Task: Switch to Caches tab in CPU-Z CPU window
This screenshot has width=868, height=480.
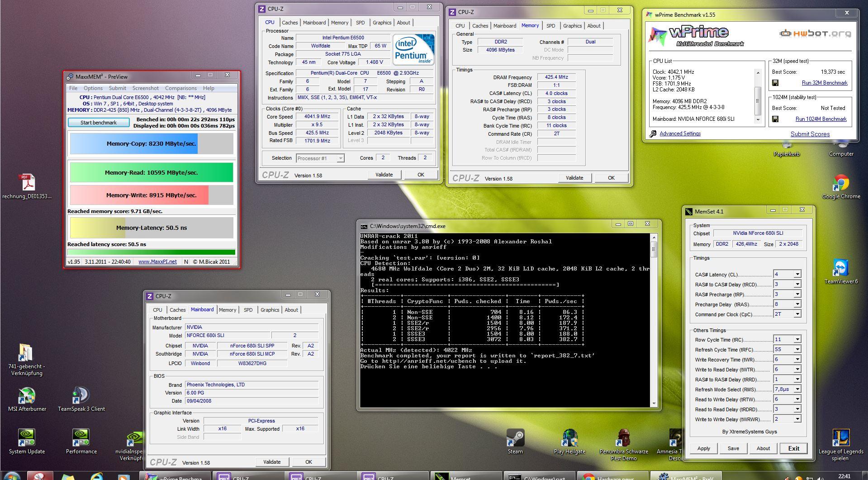Action: (x=289, y=23)
